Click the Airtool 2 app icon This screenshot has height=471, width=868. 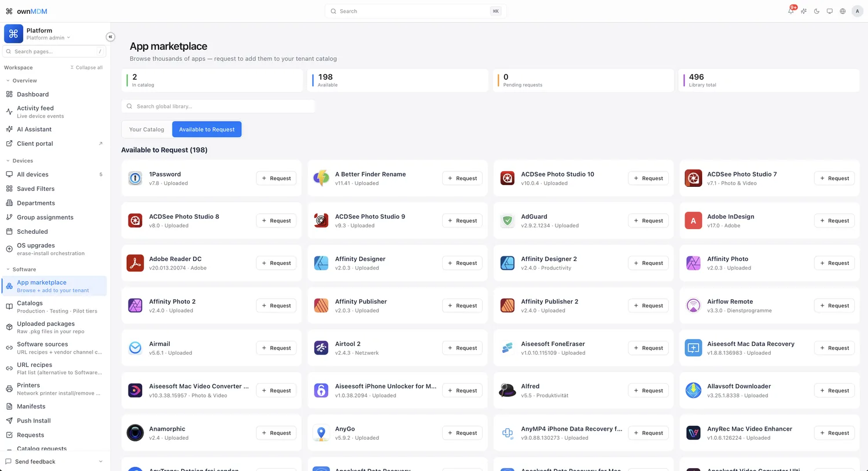pos(321,348)
